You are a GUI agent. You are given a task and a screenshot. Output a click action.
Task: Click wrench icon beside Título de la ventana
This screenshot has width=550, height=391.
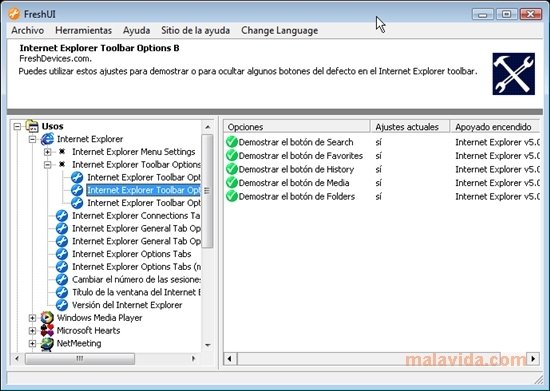coord(62,292)
